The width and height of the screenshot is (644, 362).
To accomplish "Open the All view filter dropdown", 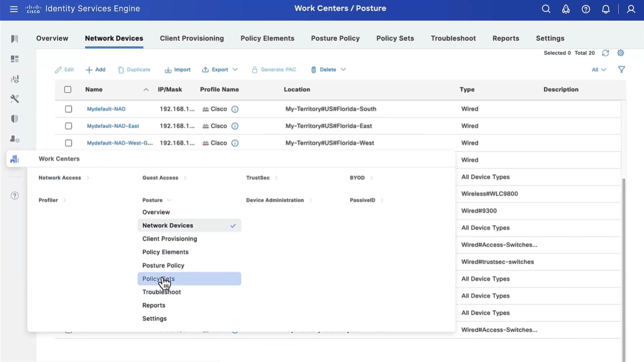I will pos(599,70).
